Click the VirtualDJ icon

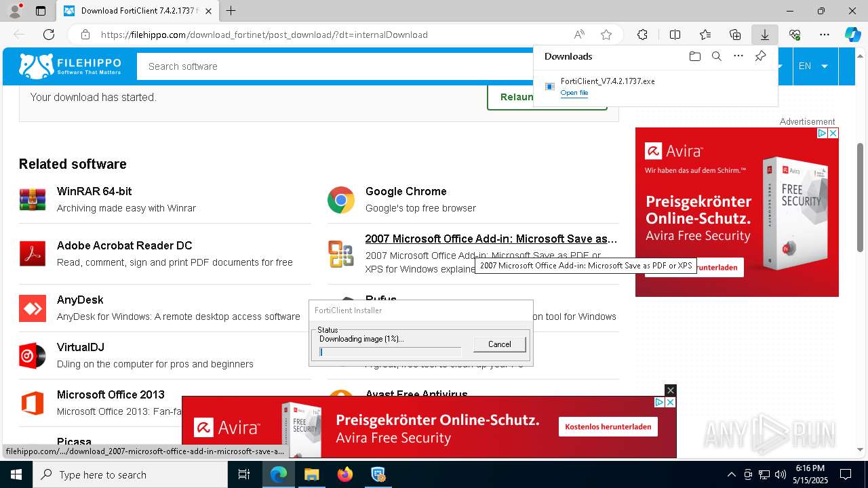click(33, 356)
